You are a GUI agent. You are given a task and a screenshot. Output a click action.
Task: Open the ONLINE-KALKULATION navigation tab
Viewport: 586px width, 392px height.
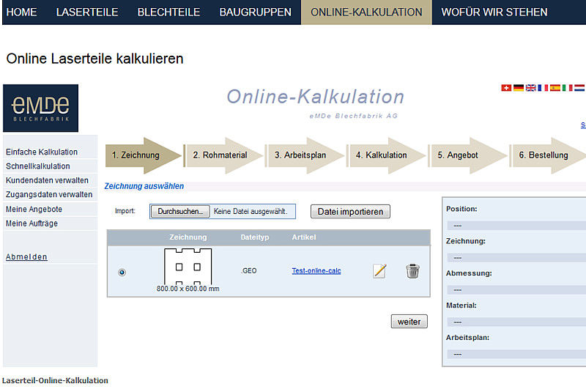coord(366,12)
